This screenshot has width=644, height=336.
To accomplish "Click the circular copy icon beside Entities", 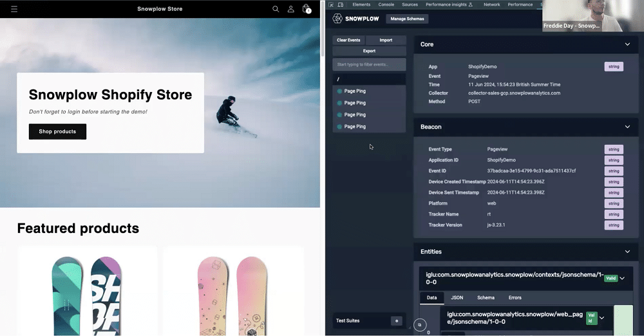I will point(420,325).
